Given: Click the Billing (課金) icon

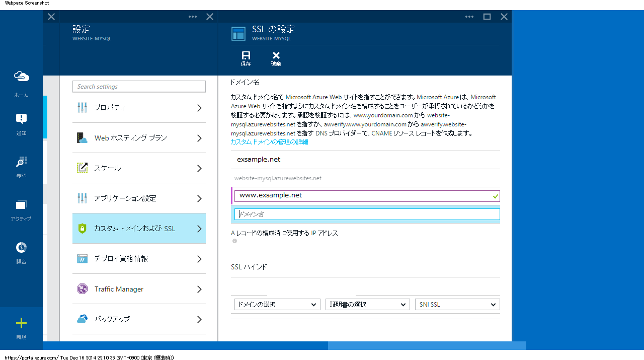Looking at the screenshot, I should coord(21,247).
